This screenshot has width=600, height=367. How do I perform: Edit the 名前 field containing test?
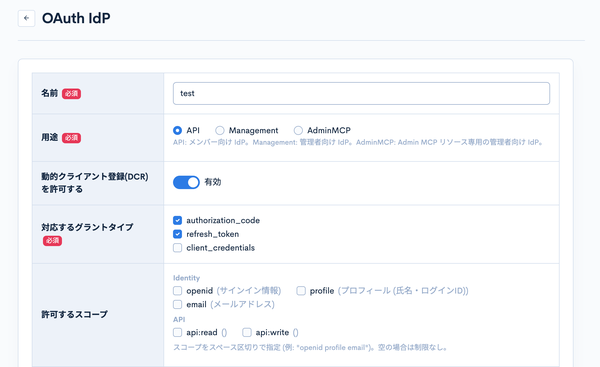(361, 93)
